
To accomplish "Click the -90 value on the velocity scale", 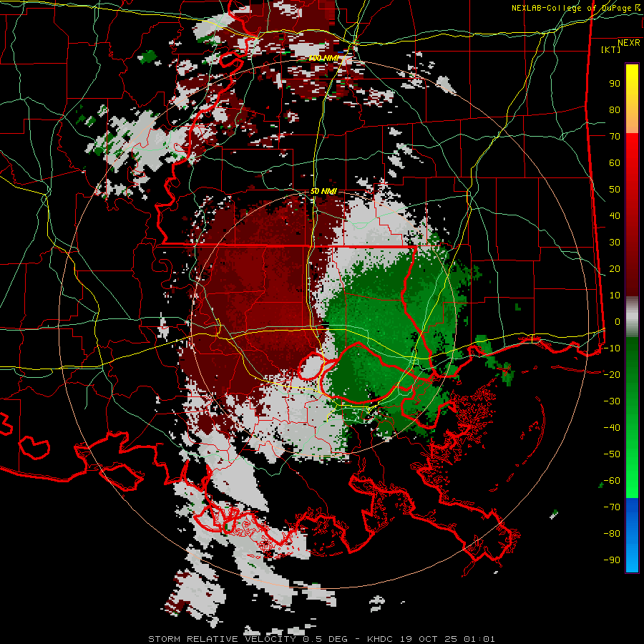I will tap(612, 560).
